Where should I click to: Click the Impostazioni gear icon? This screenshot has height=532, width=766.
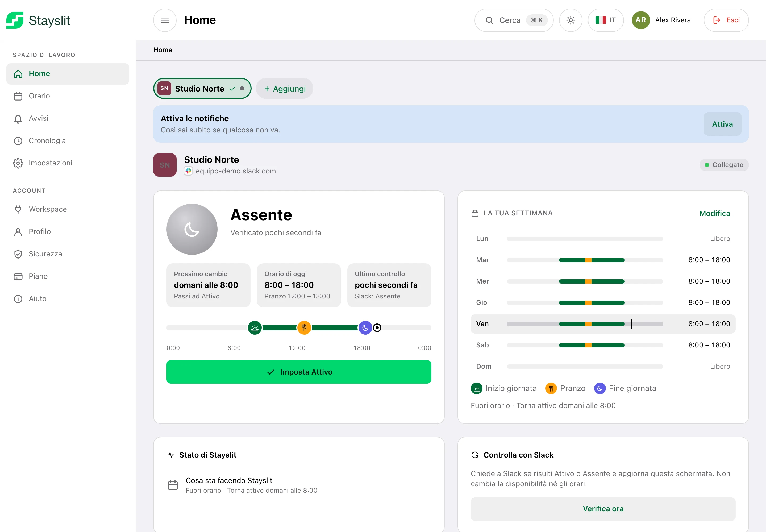[x=18, y=163]
